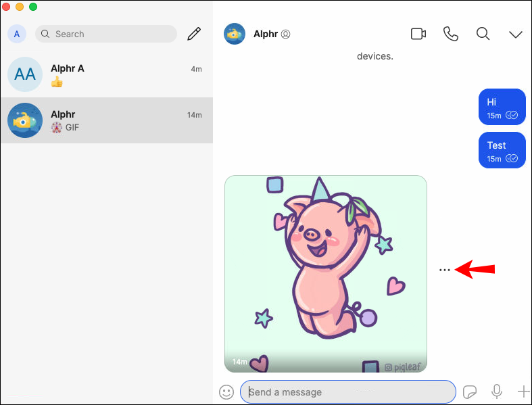532x405 pixels.
Task: Click the GIF label in Alphr preview
Action: (72, 127)
